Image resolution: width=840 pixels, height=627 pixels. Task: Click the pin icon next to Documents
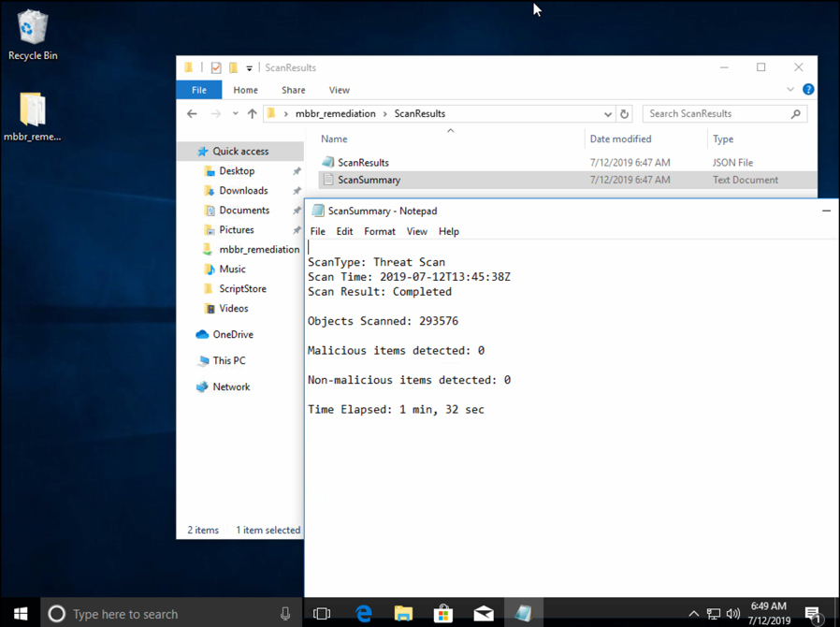pos(297,211)
